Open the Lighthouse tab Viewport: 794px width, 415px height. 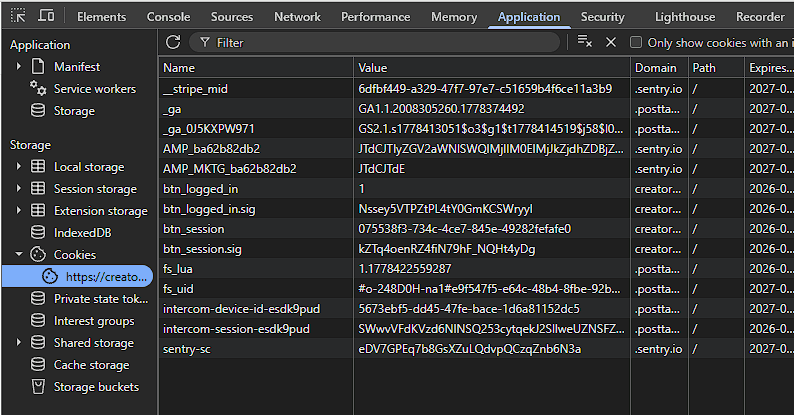pos(685,17)
